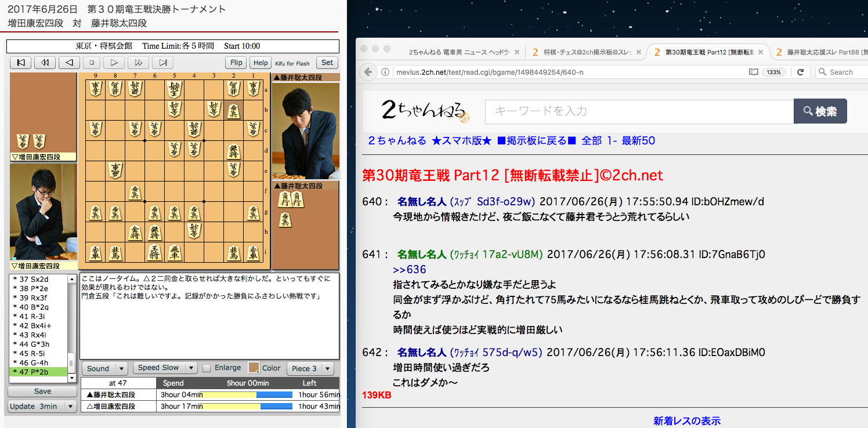Screen dimensions: 868x428
Task: Select move 37 Sx2d in the move list
Action: click(x=38, y=280)
